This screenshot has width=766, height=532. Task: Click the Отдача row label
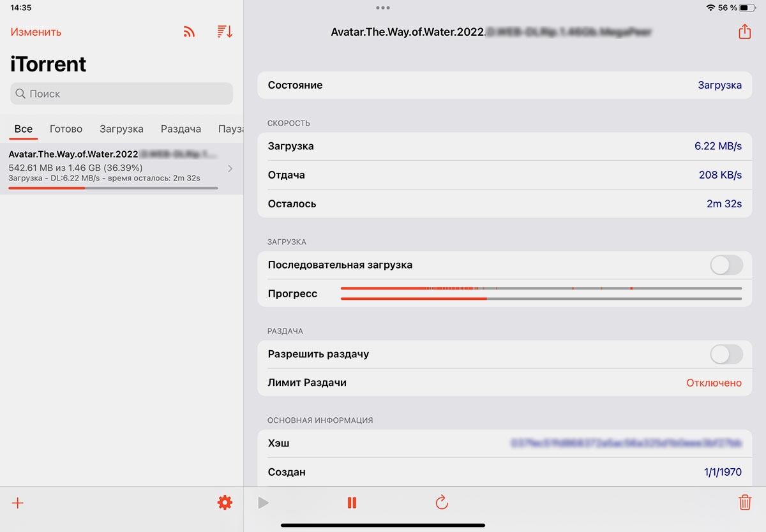287,175
